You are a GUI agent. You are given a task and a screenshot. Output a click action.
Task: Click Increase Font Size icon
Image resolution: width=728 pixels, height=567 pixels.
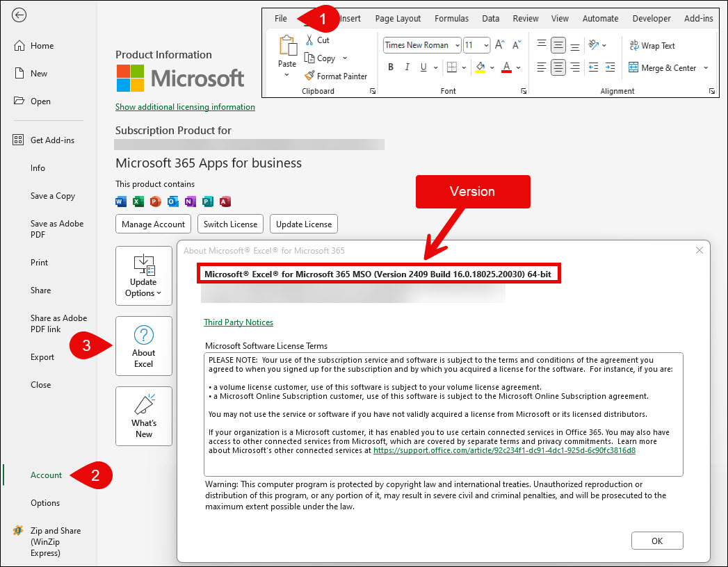pyautogui.click(x=501, y=45)
